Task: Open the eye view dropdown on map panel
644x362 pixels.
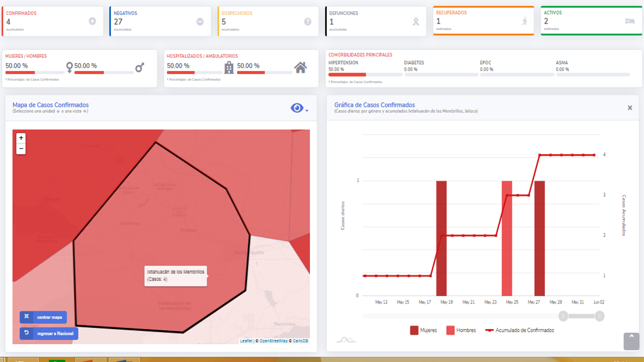Action: tap(299, 108)
